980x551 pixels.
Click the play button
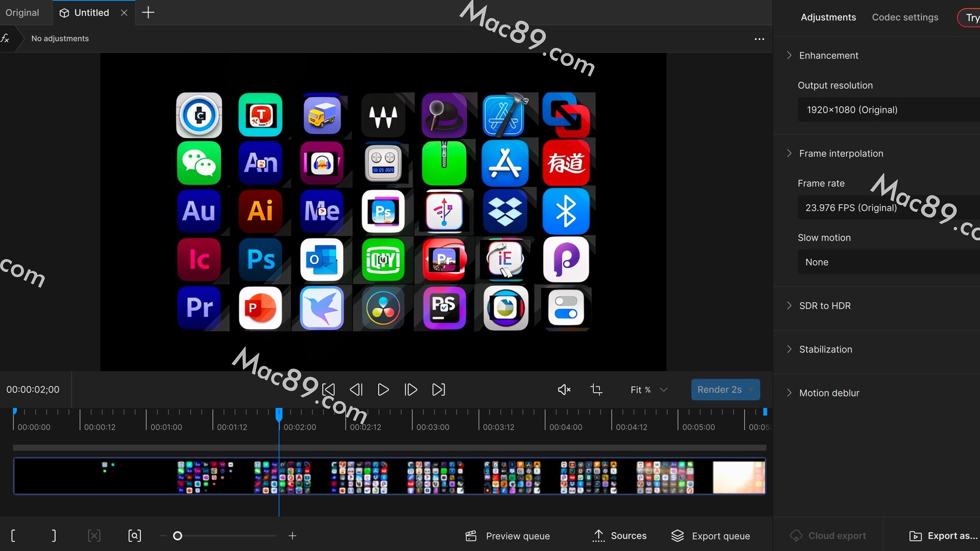tap(383, 390)
